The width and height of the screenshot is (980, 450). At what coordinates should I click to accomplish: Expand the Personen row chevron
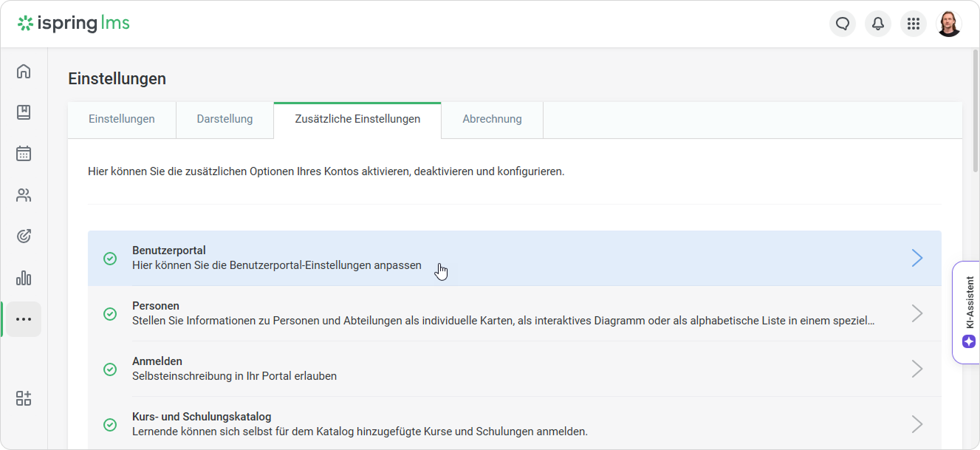916,313
